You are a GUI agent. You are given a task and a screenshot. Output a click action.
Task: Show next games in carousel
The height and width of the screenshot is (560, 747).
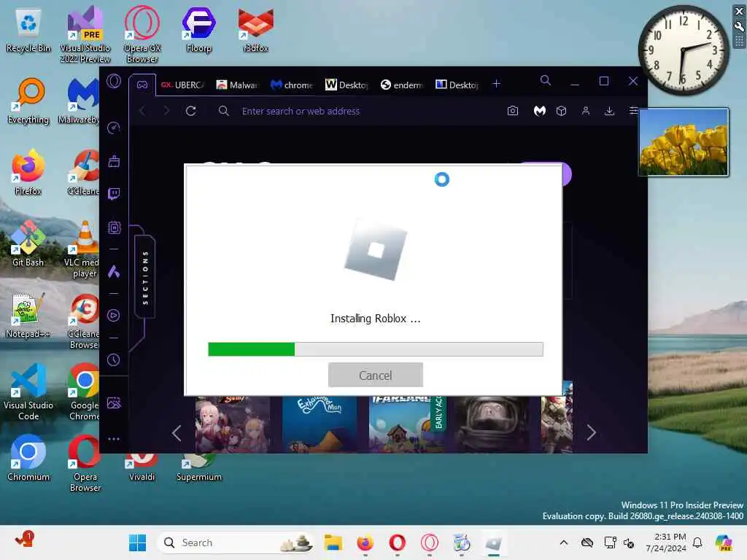591,433
